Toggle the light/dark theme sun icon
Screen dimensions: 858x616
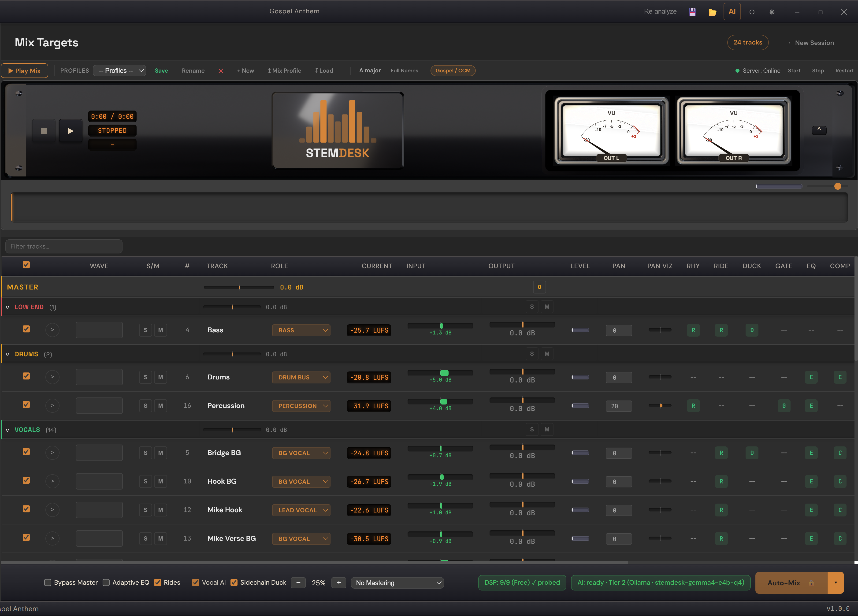point(771,12)
